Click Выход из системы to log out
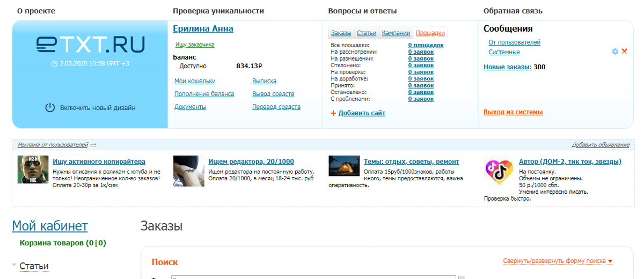The height and width of the screenshot is (279, 644). tap(513, 112)
